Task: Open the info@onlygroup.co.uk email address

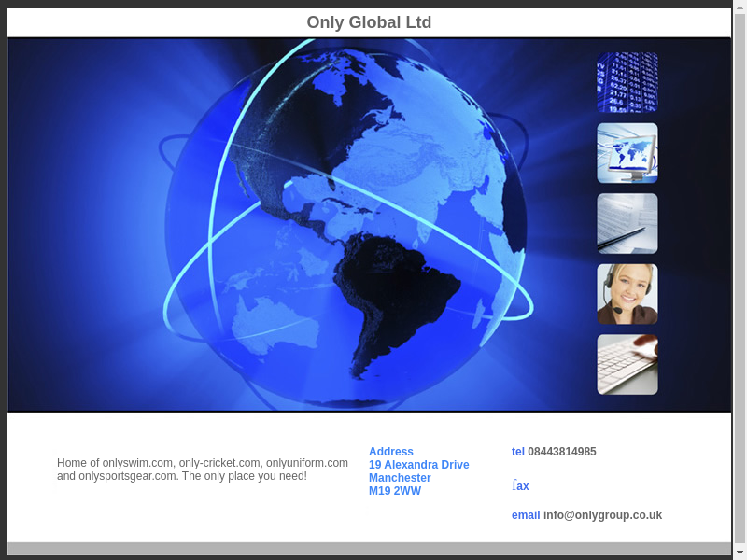Action: point(602,515)
